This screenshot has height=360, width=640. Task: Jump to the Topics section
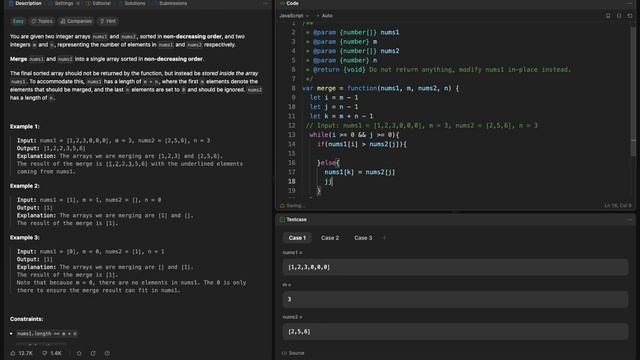(x=42, y=21)
